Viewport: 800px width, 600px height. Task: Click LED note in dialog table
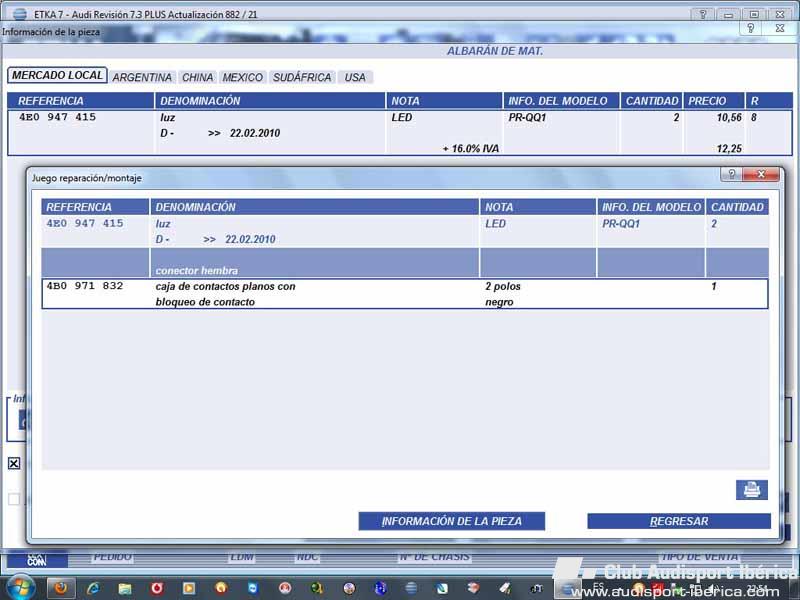(x=495, y=223)
